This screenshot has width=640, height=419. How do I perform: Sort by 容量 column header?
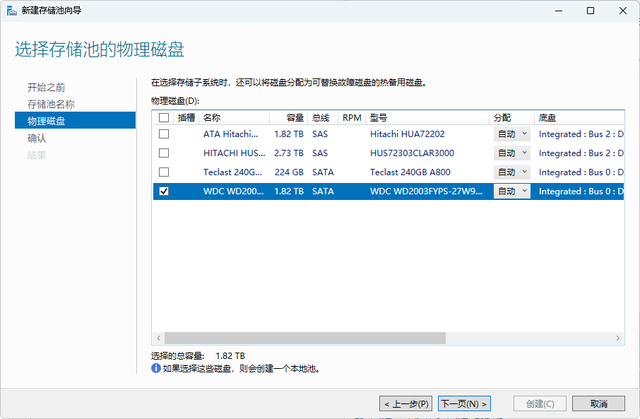[x=289, y=118]
